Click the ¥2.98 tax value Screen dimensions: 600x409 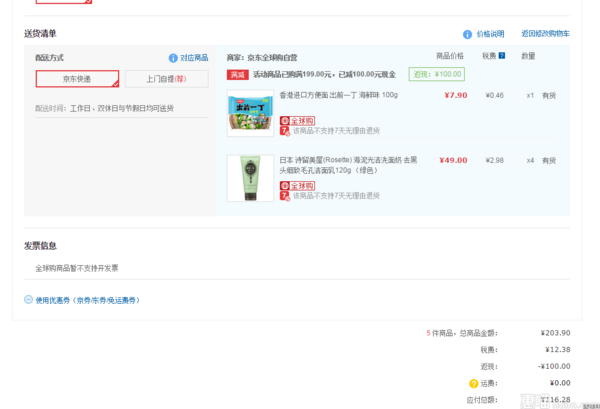point(494,160)
